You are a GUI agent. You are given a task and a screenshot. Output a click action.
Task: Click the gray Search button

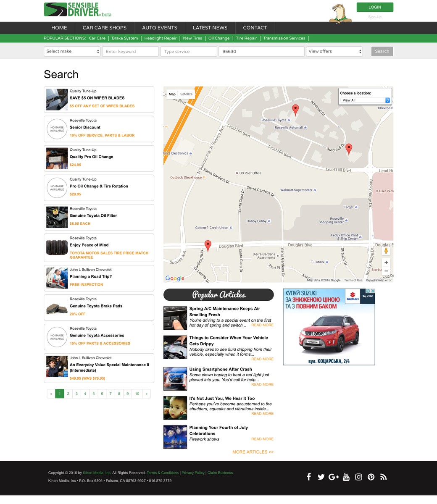382,51
